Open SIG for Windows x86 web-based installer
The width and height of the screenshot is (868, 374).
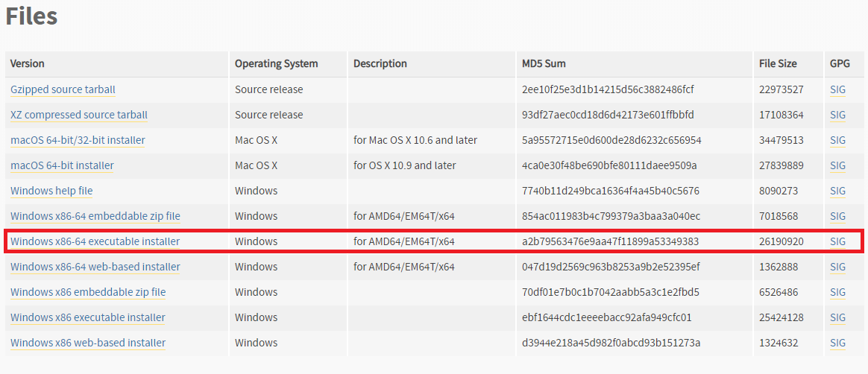(x=837, y=343)
